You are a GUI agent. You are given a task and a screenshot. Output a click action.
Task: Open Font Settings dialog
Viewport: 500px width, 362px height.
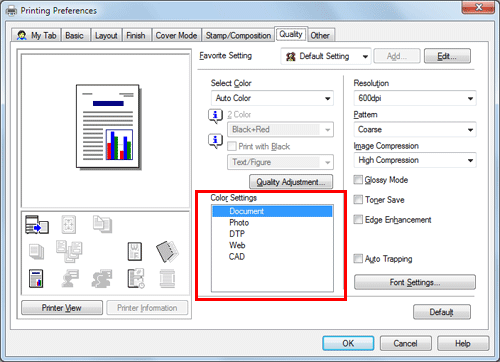415,282
